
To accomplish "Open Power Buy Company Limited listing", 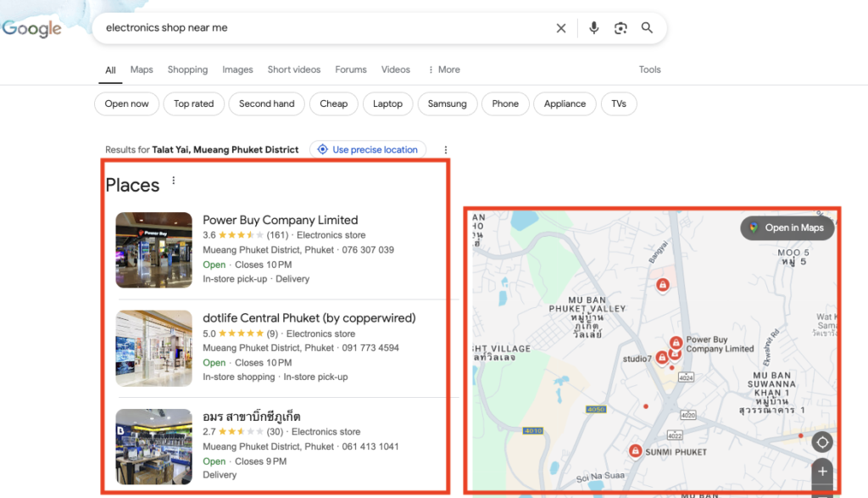I will click(x=280, y=220).
